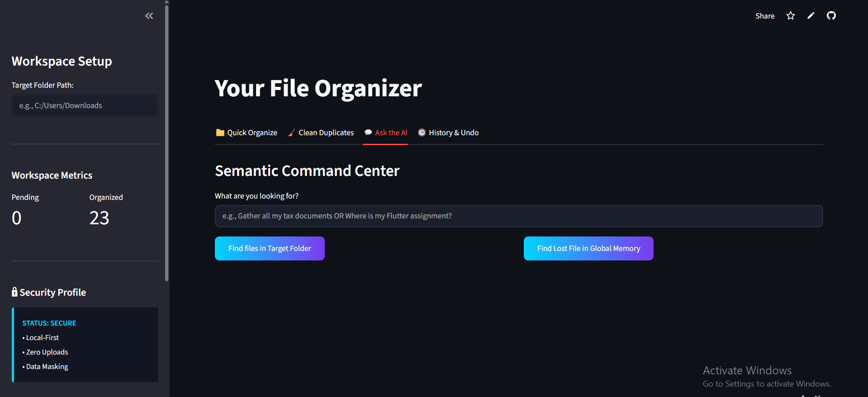
Task: Switch to the Clean Duplicates tab
Action: pyautogui.click(x=321, y=132)
